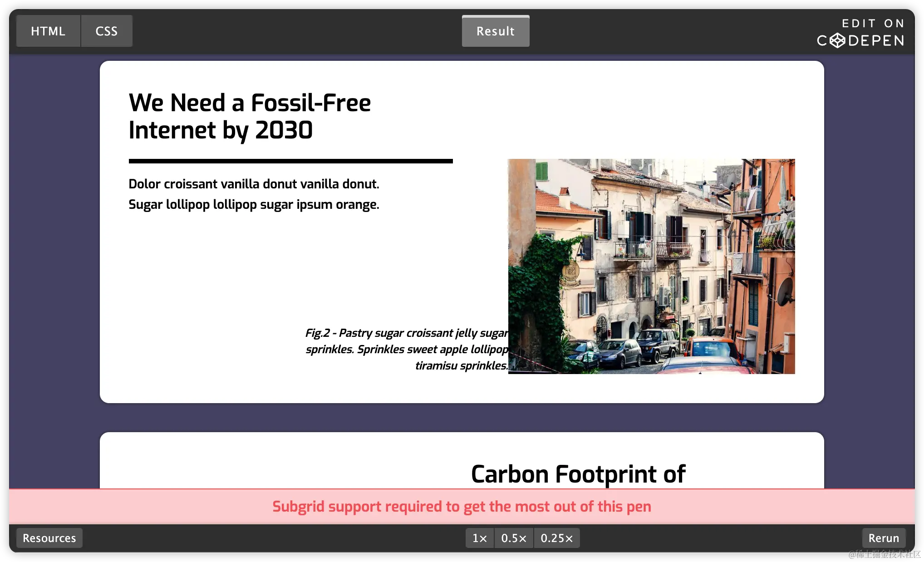Set preview zoom to 0.25×
This screenshot has height=562, width=924.
click(557, 538)
